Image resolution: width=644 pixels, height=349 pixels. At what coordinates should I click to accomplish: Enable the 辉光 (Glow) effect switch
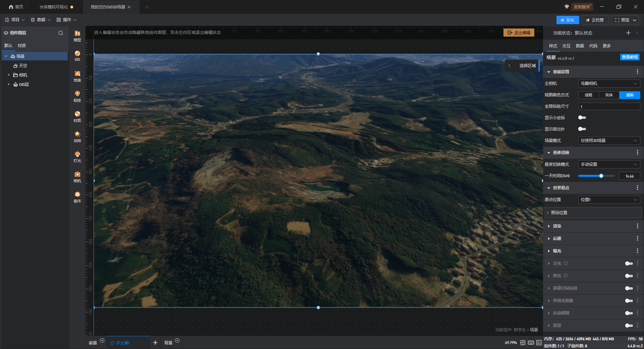tap(629, 276)
